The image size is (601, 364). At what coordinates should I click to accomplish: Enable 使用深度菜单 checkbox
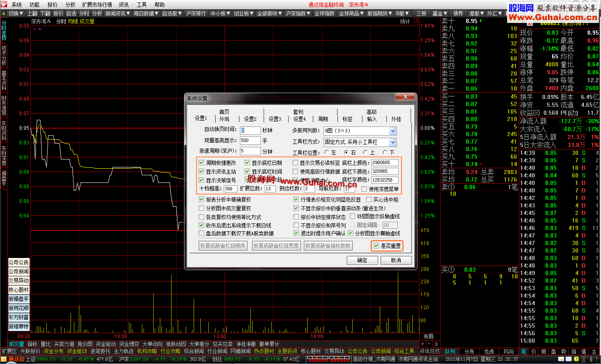[364, 189]
